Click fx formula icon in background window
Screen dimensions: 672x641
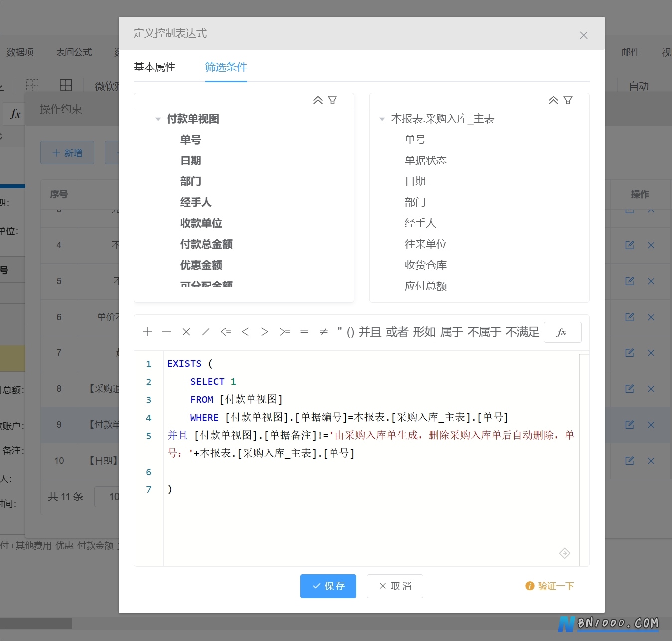tap(15, 114)
